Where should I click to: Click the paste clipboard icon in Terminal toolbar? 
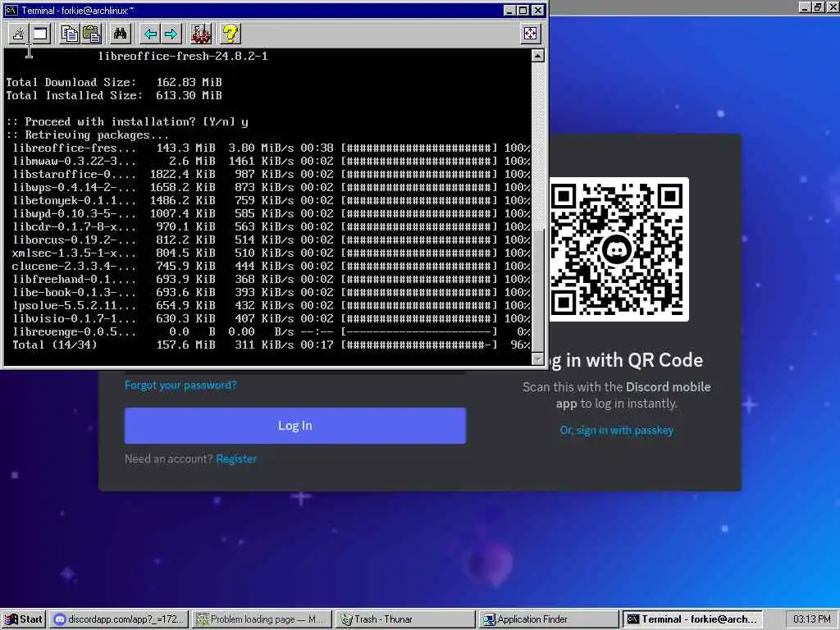(x=92, y=34)
